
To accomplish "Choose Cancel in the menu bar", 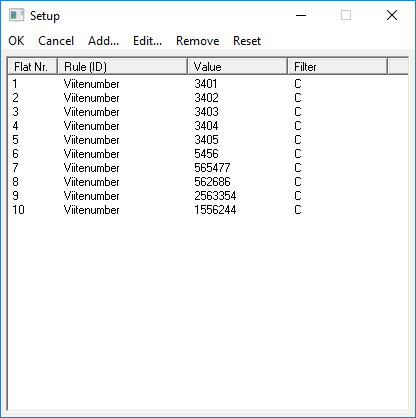I will (56, 41).
